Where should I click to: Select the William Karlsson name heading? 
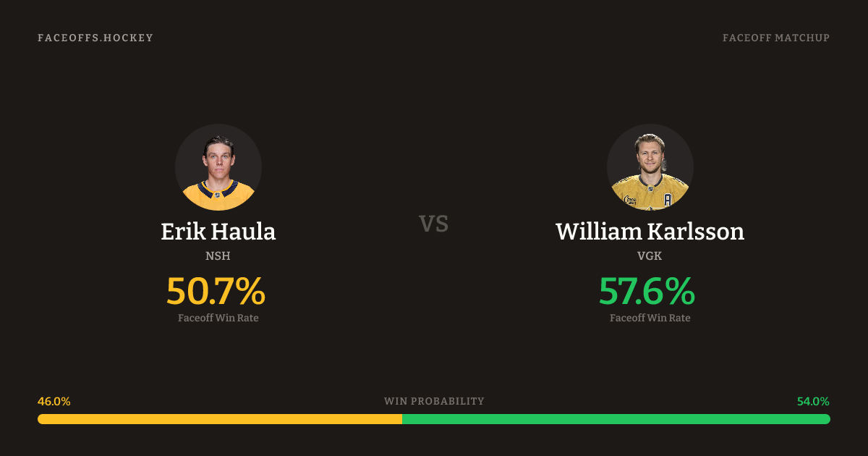point(650,232)
